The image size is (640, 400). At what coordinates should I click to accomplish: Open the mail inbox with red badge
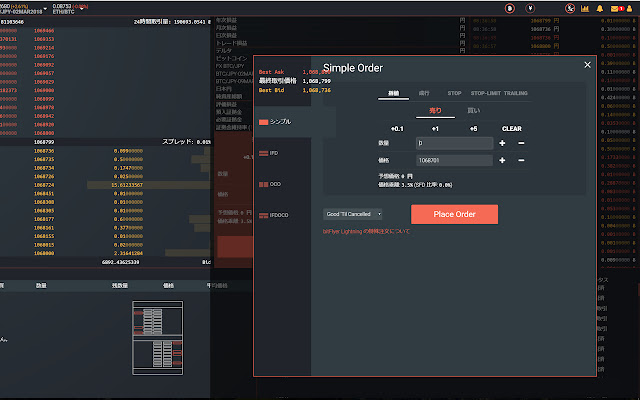coord(617,8)
